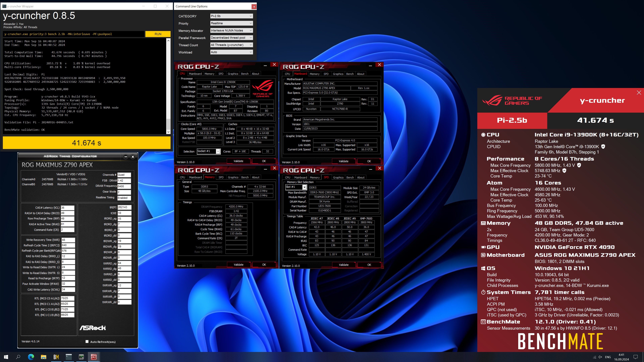The width and height of the screenshot is (644, 362).
Task: Open About tab in CPU-Z SPD window
Action: pos(361,178)
